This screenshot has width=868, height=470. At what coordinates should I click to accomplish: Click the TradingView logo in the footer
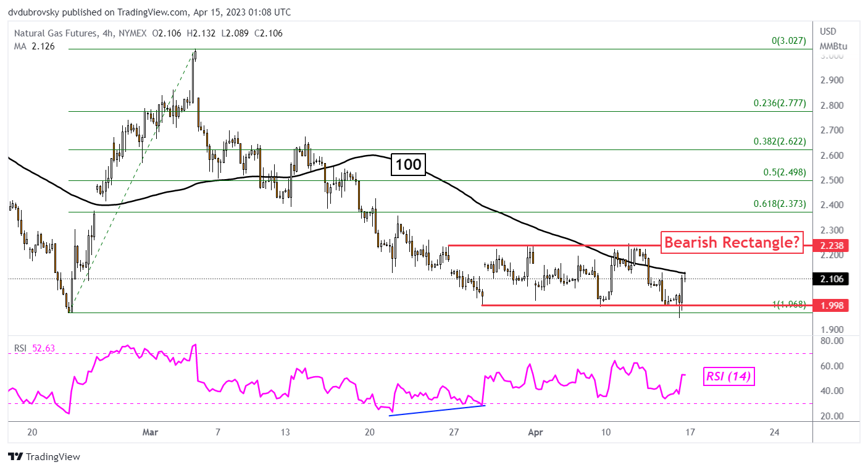point(44,457)
